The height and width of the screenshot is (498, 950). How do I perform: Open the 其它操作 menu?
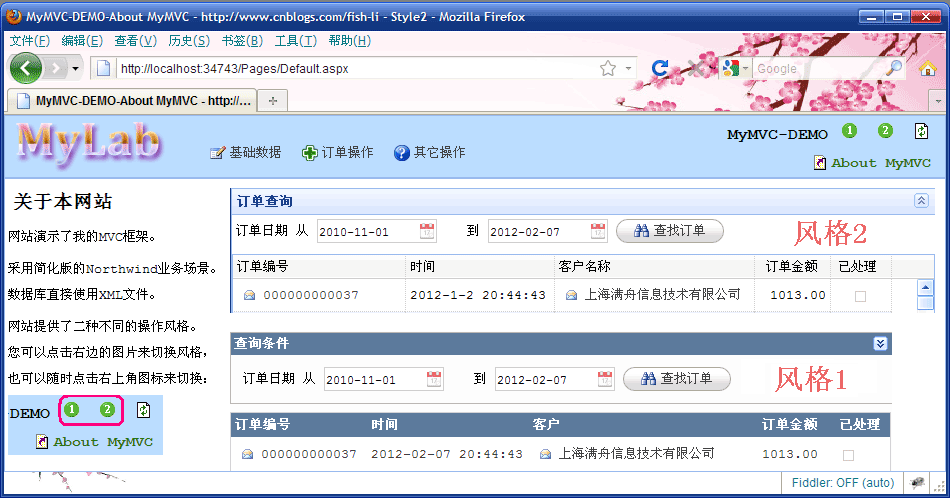[430, 152]
